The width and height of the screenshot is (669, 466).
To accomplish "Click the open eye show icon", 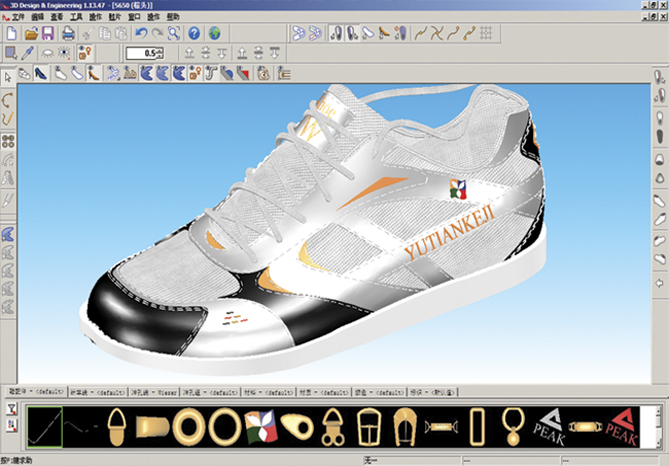I will (64, 53).
